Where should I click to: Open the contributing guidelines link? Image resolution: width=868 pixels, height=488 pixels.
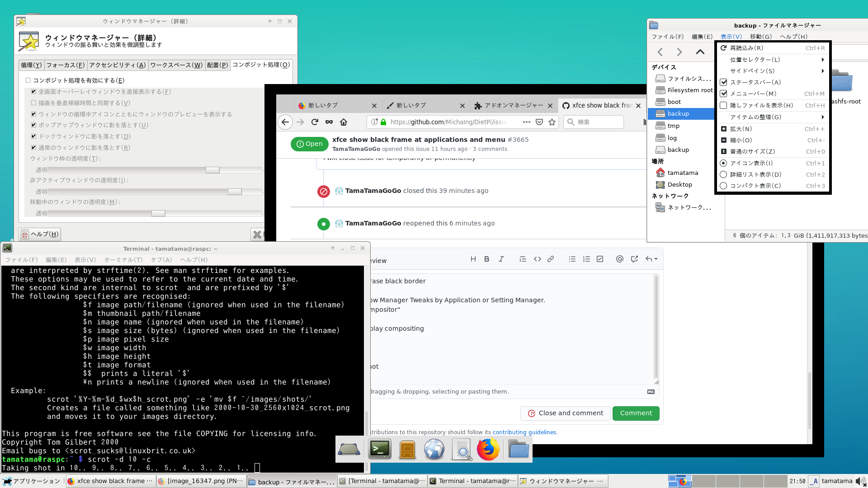click(524, 432)
